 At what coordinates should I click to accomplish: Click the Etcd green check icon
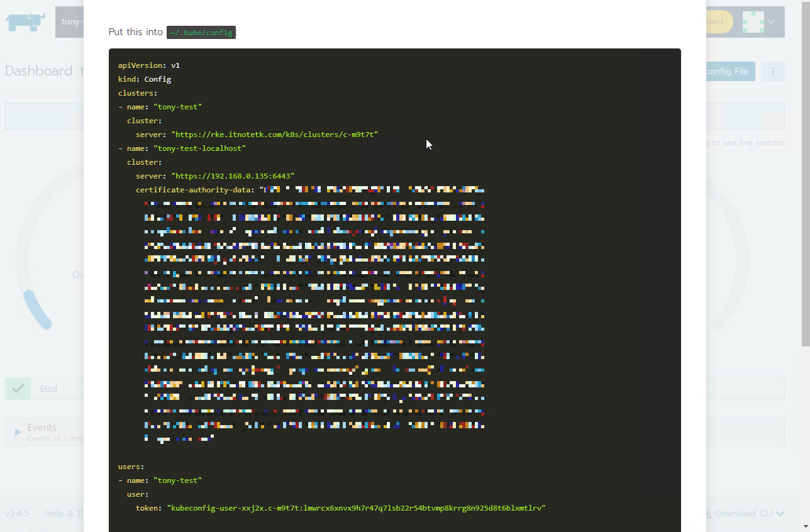18,389
